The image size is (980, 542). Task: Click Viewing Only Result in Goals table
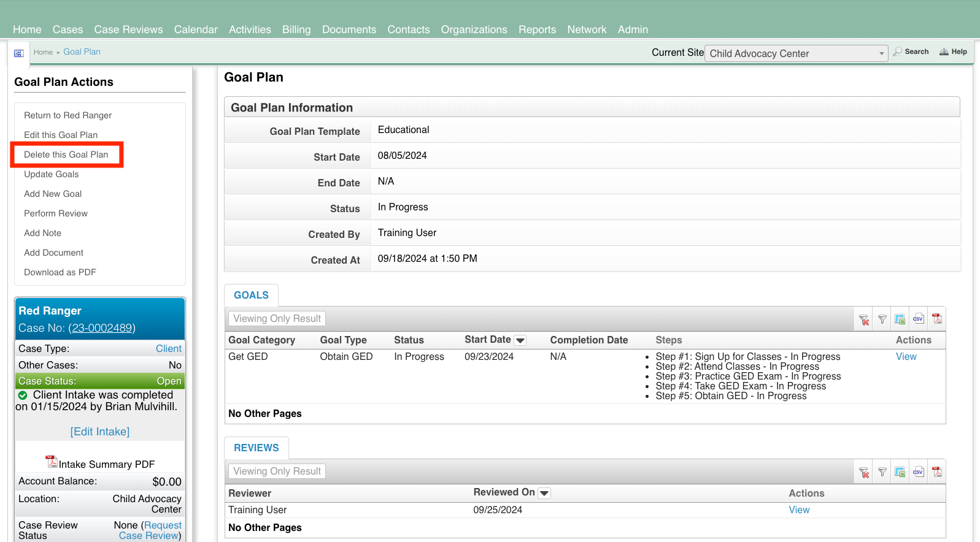point(277,319)
